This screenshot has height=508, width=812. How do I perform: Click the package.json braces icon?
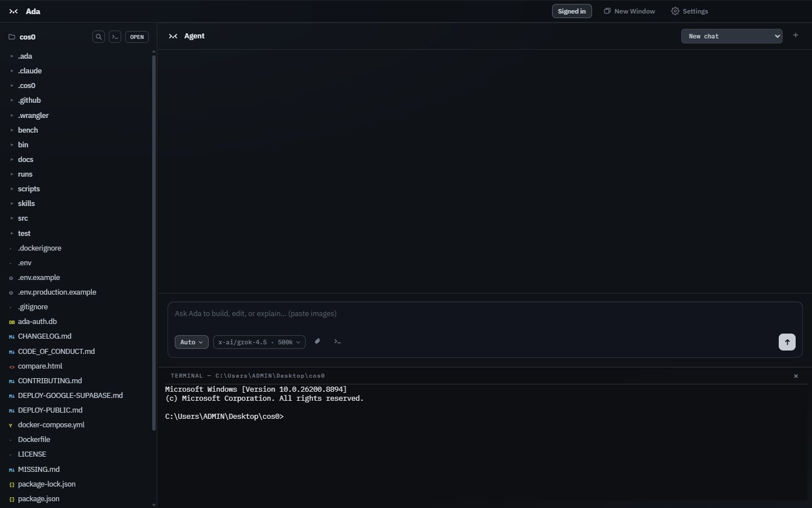pyautogui.click(x=12, y=499)
